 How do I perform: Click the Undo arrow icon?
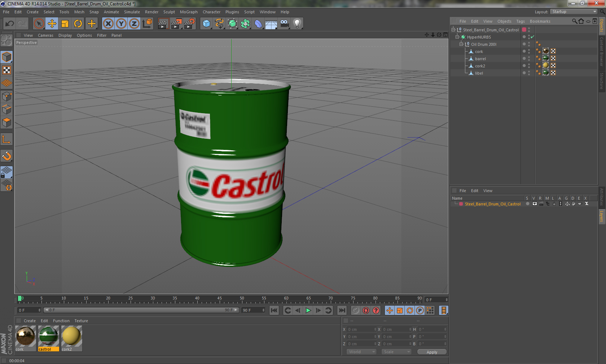(x=10, y=24)
